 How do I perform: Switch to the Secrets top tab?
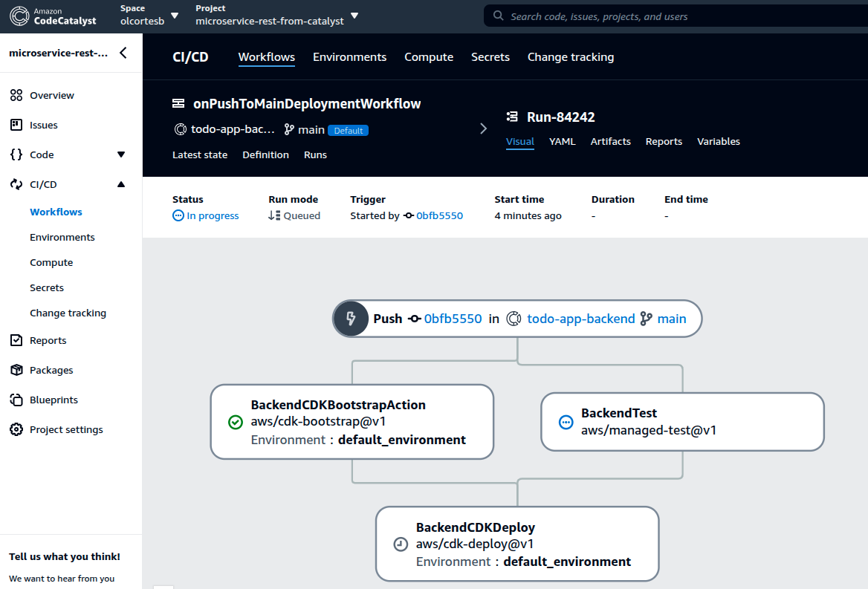490,57
